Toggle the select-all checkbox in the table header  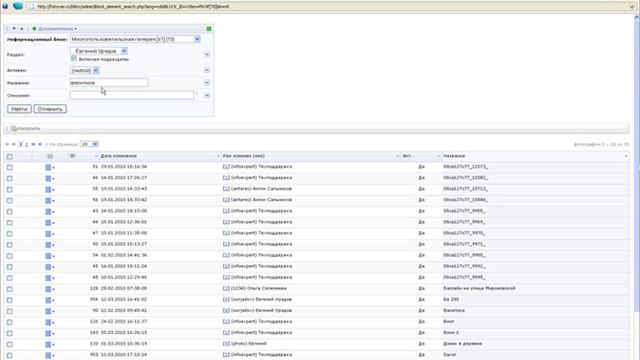9,157
